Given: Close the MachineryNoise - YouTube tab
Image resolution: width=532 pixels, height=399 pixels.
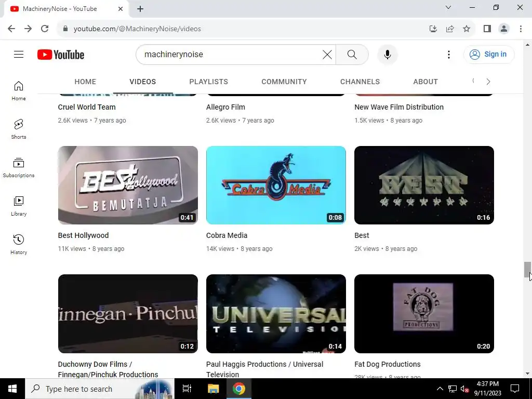Looking at the screenshot, I should tap(121, 9).
